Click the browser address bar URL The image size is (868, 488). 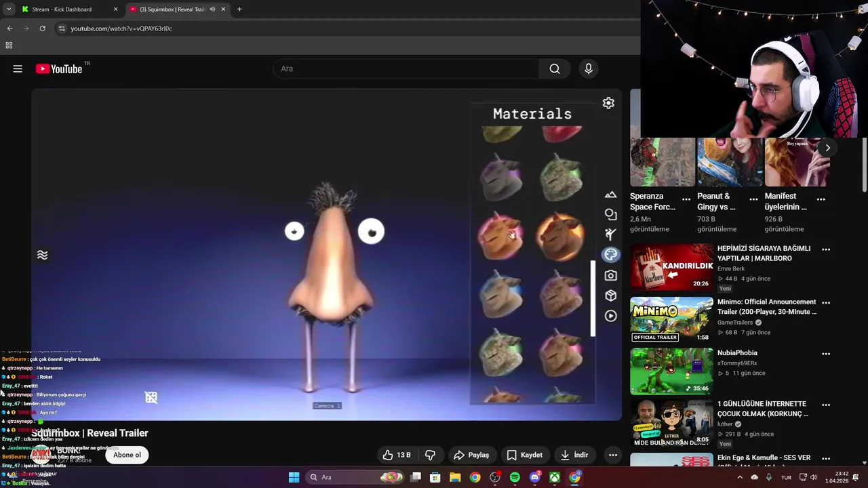coord(121,28)
